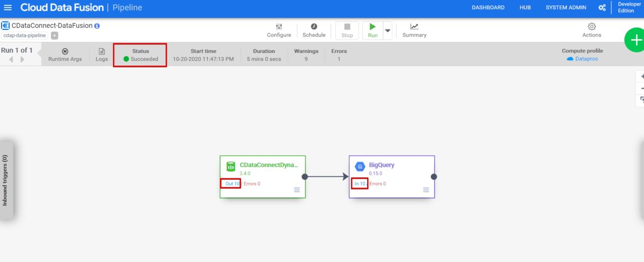
Task: Open the Schedule option
Action: click(314, 31)
